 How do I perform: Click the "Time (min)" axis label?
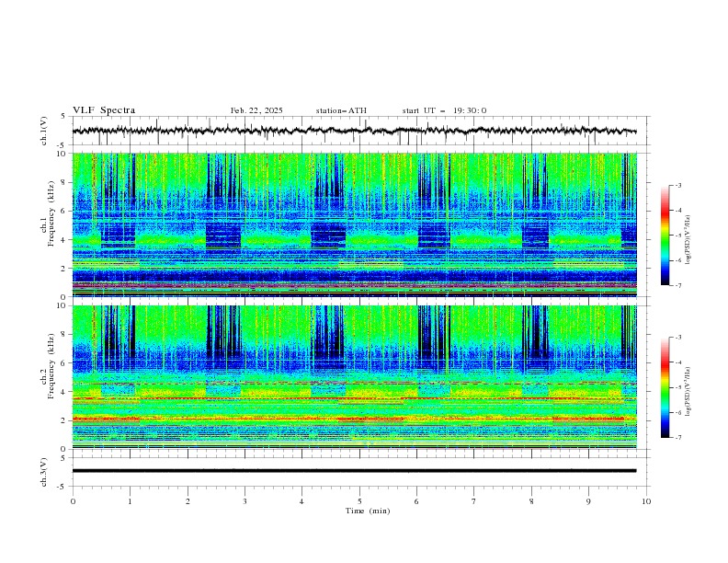point(368,511)
